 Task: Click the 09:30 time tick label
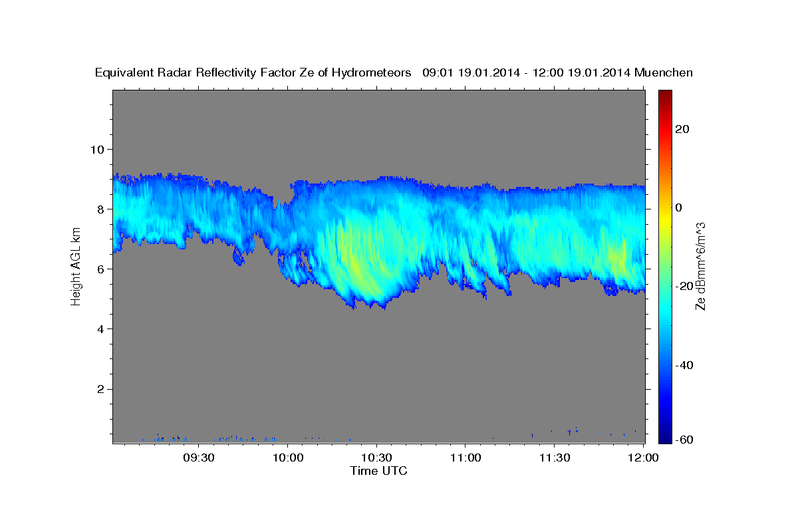198,458
